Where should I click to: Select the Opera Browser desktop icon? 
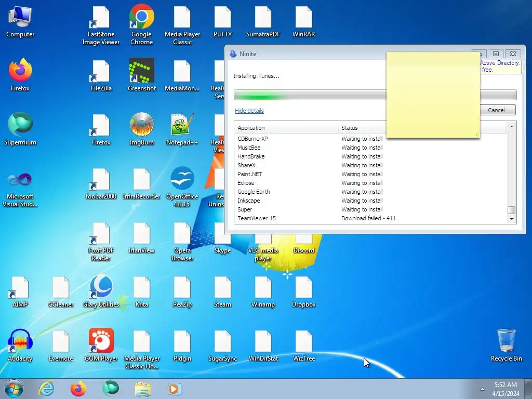point(182,242)
